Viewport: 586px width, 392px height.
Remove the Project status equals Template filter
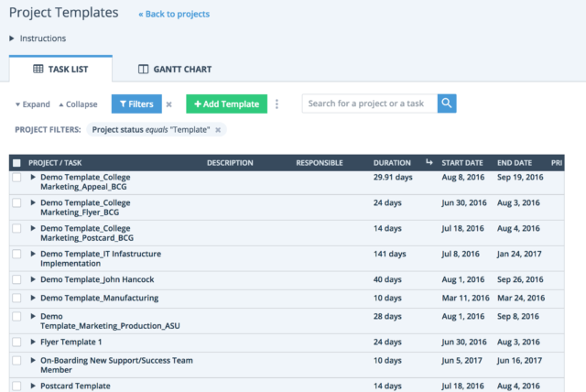click(x=218, y=130)
